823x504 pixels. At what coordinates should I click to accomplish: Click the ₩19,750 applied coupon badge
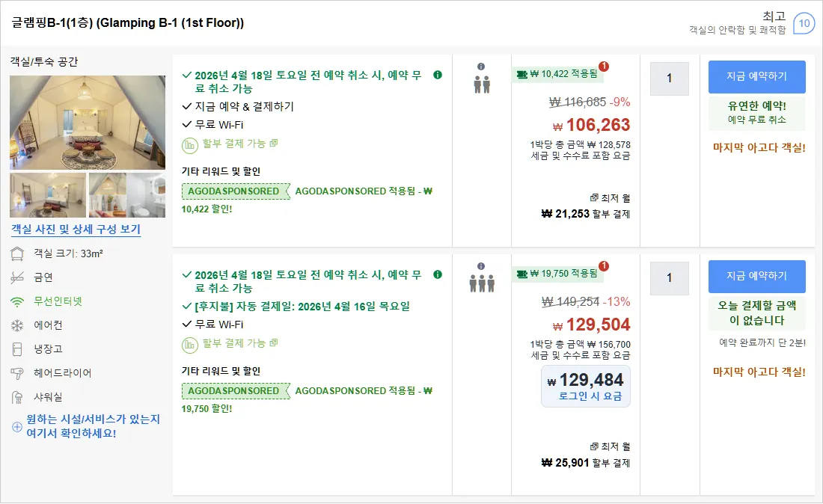pos(557,274)
